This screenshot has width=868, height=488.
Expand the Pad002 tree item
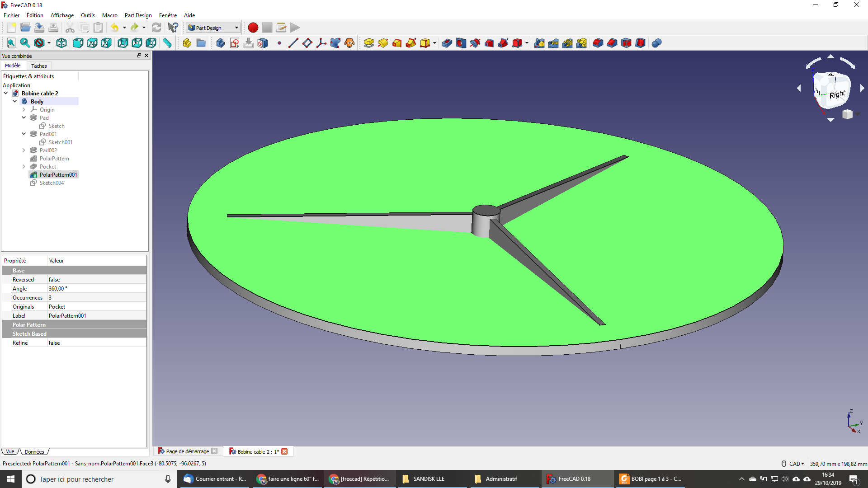[24, 150]
